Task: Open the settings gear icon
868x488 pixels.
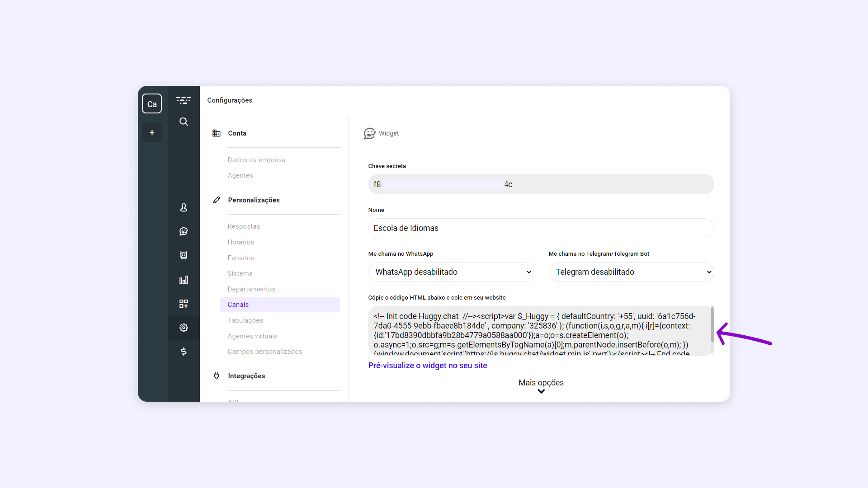Action: (184, 328)
